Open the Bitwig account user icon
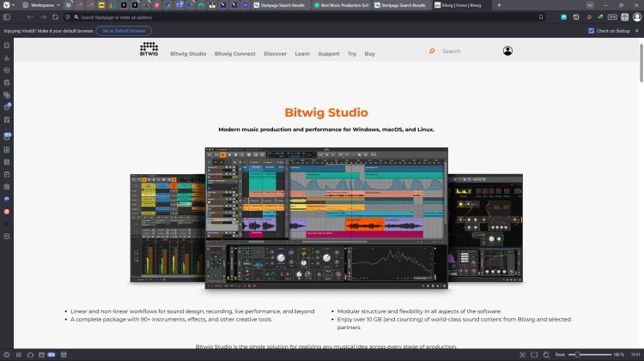 [x=507, y=51]
